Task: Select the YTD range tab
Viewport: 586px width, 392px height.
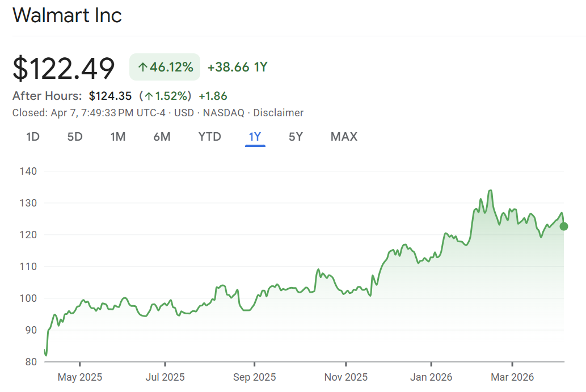Action: [x=209, y=137]
